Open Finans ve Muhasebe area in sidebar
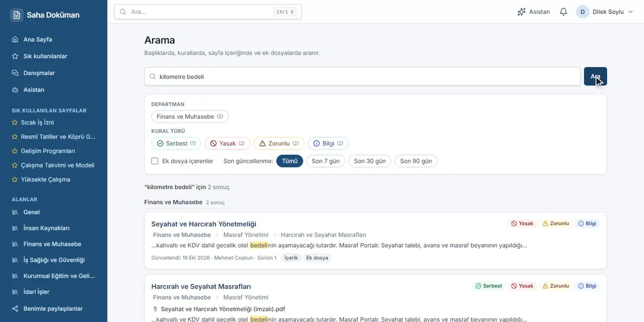The height and width of the screenshot is (322, 644). (53, 244)
